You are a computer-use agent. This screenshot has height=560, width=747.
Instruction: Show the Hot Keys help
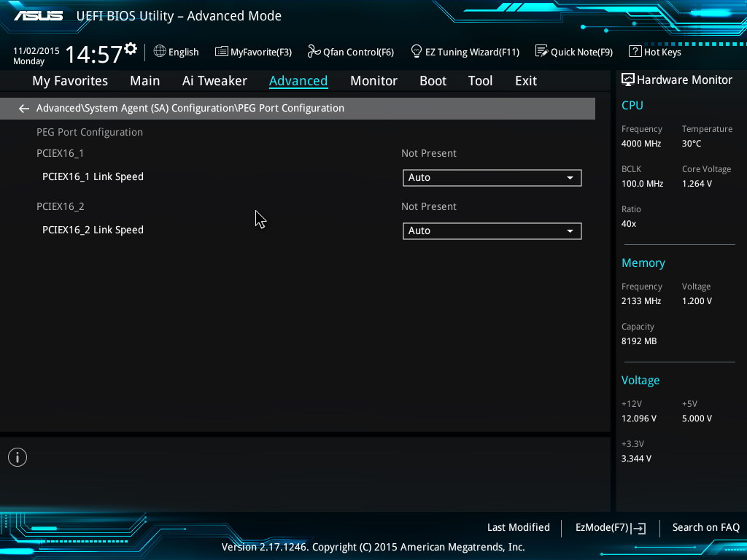(654, 52)
